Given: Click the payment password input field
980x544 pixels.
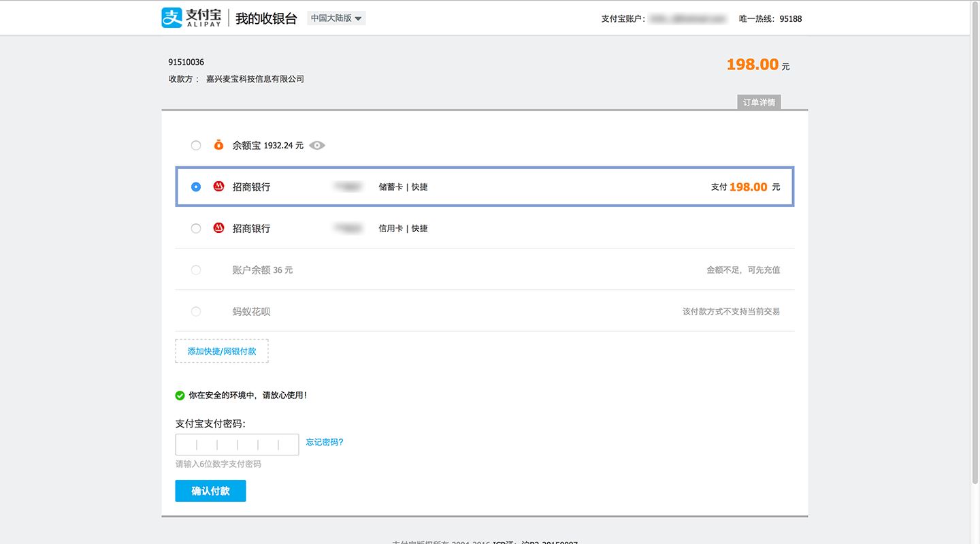Looking at the screenshot, I should pos(237,444).
